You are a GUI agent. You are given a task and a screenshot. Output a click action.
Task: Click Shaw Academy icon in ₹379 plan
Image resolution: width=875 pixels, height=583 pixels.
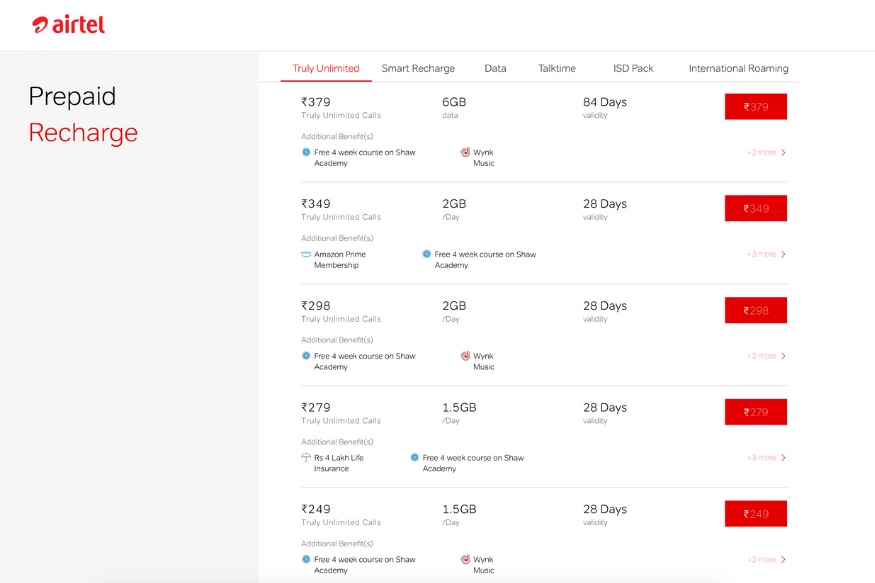pyautogui.click(x=306, y=153)
